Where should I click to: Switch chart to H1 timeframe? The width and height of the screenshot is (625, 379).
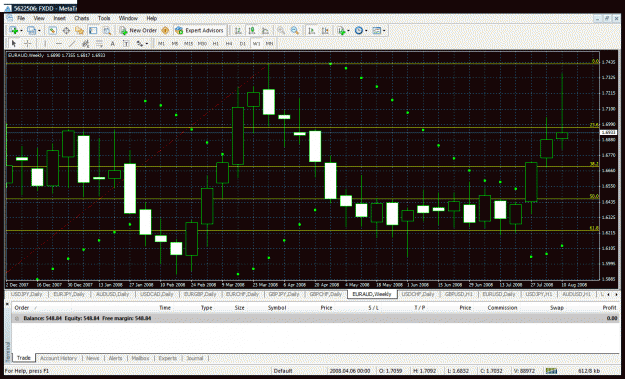pyautogui.click(x=216, y=43)
